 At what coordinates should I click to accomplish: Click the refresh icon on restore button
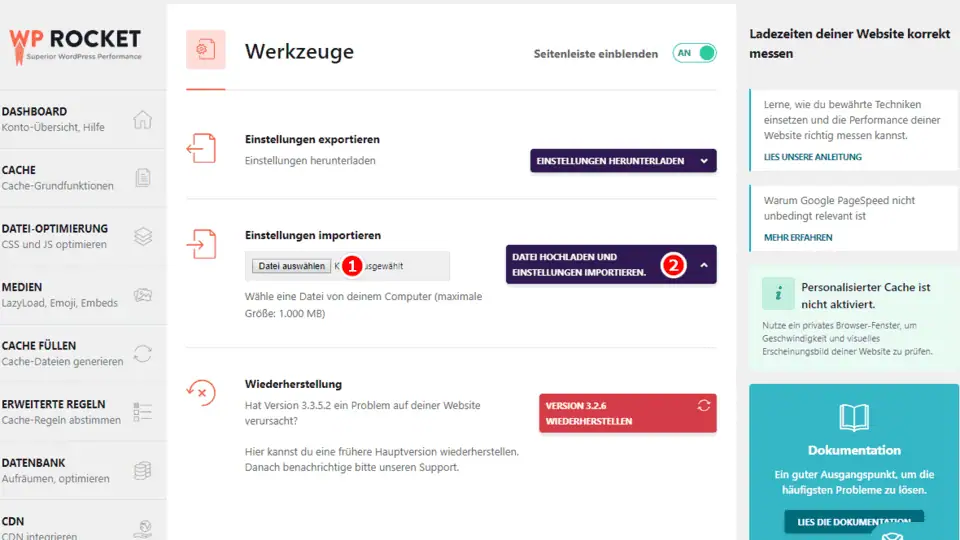pos(703,405)
